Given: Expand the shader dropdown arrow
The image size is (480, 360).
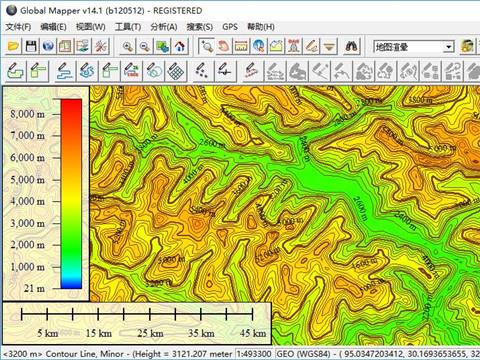Looking at the screenshot, I should click(449, 47).
